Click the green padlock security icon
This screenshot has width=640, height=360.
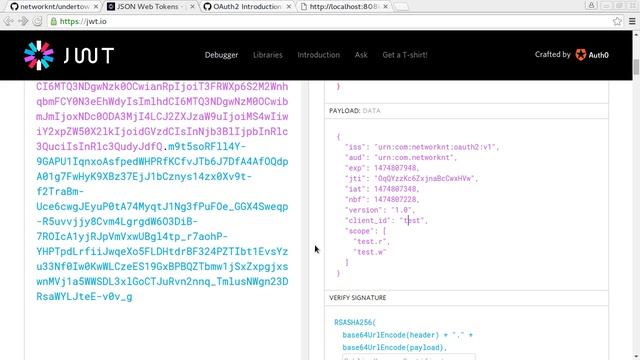[53, 21]
